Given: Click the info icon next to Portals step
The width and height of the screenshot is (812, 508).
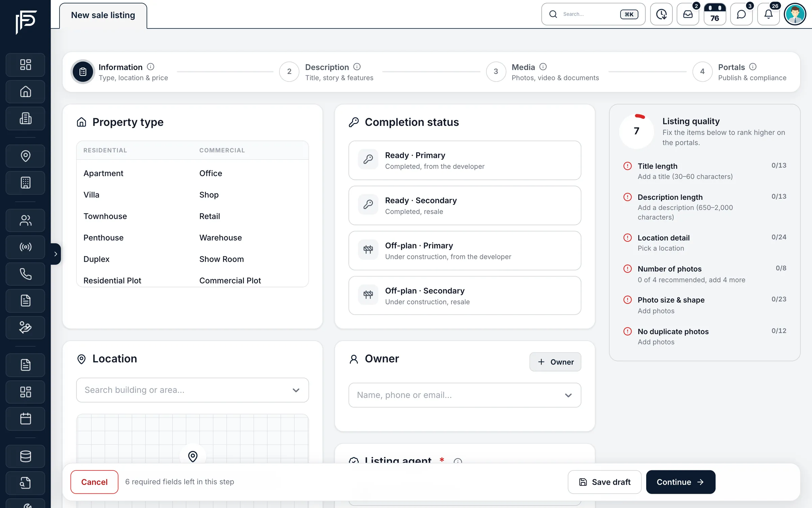Looking at the screenshot, I should click(753, 67).
